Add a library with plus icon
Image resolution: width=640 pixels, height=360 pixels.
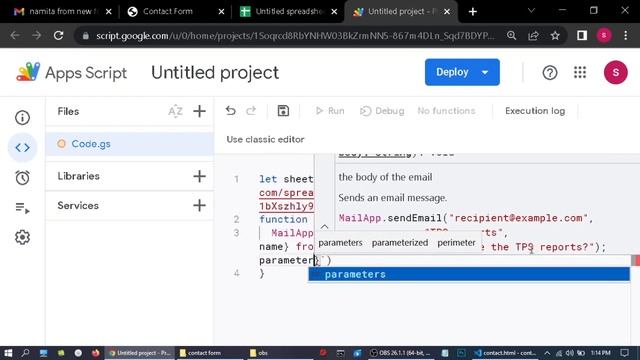[199, 176]
